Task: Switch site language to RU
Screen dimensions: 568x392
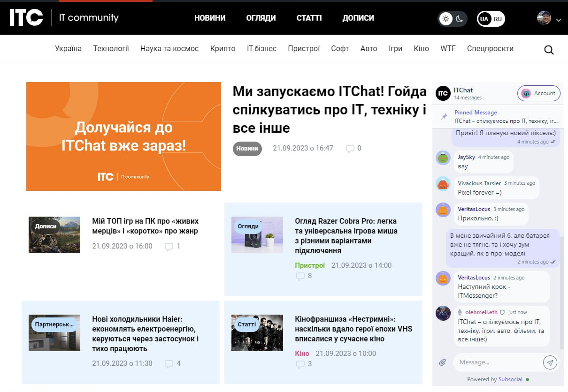Action: [x=498, y=19]
